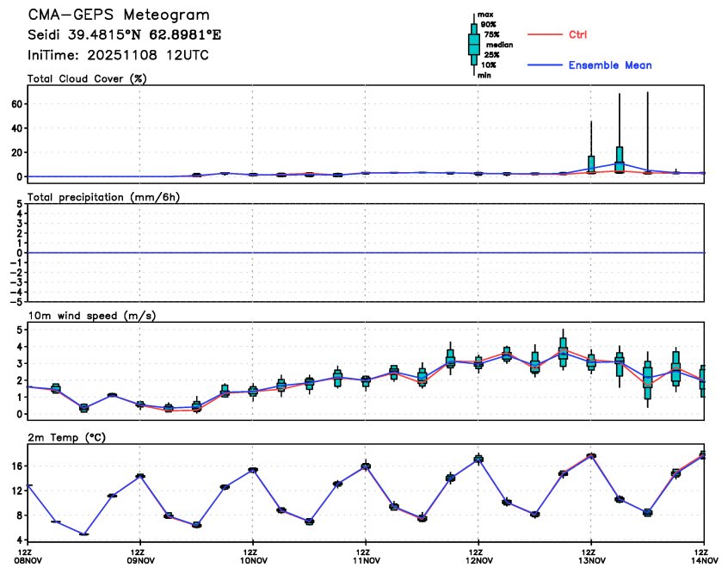This screenshot has width=728, height=574.
Task: Click the Ctrl legend label
Action: tap(578, 34)
